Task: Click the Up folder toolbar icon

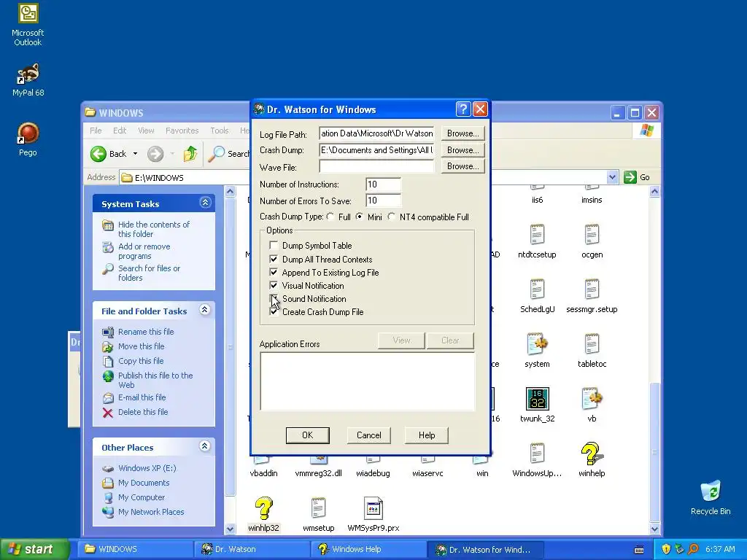Action: pyautogui.click(x=190, y=154)
